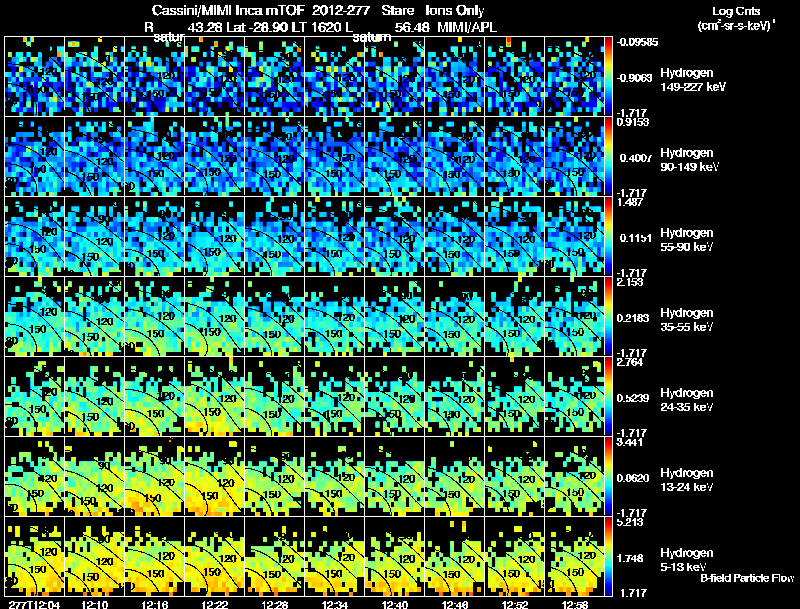Select the 12:52 image in the 149-227 keV row
Viewport: 800px width, 609px height.
(514, 76)
